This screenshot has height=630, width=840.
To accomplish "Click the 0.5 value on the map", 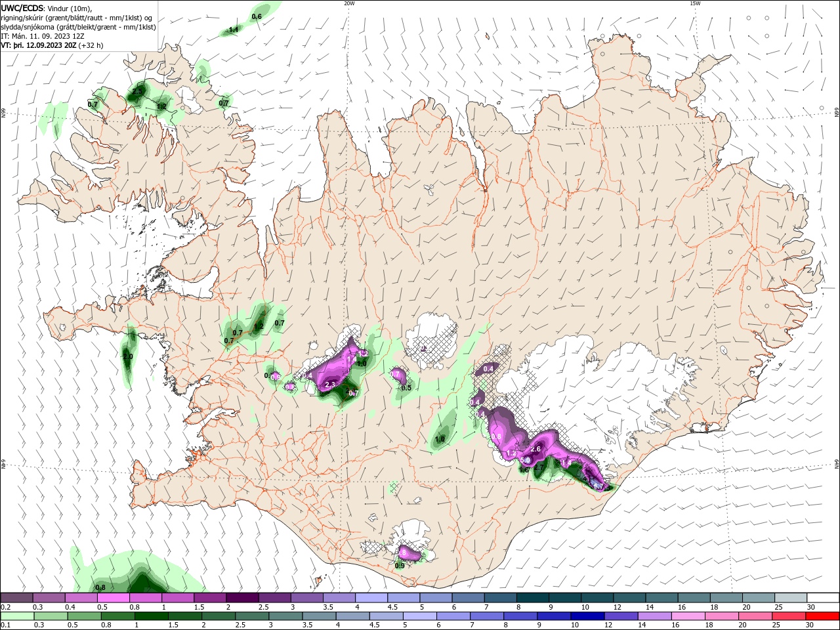I will [406, 388].
